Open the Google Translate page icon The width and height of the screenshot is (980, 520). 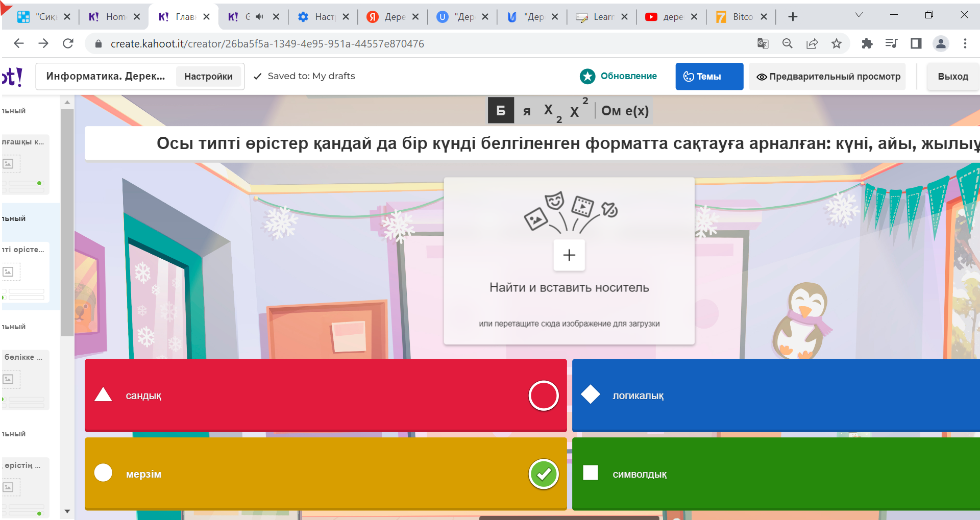(763, 43)
